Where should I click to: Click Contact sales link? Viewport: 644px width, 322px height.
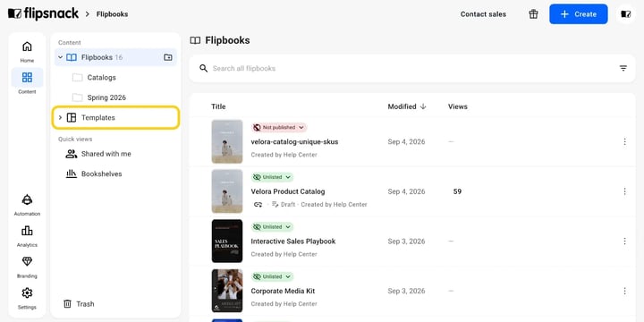(x=483, y=14)
